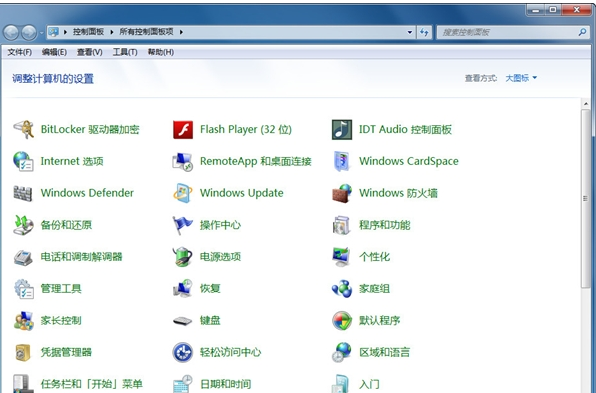
Task: Click the Windows Defender wall icon
Action: (23, 193)
